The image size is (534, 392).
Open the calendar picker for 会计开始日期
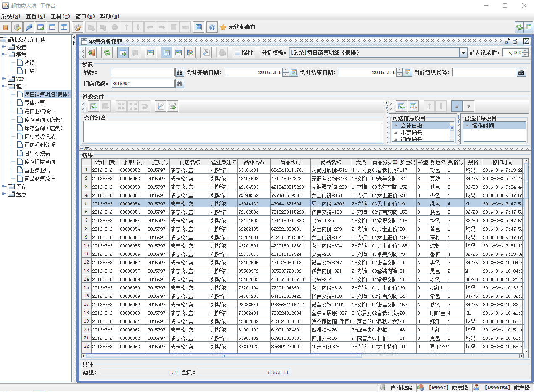pyautogui.click(x=294, y=72)
